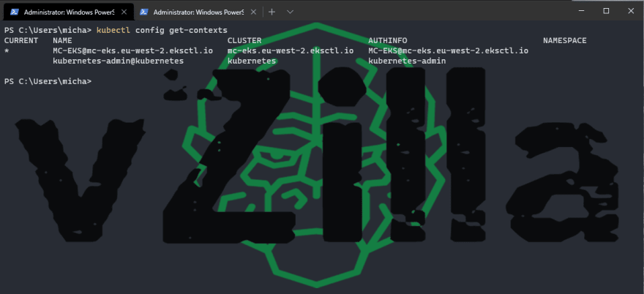Screen dimensions: 644x294
Task: Switch to the second Administrator PowerShell tab
Action: pyautogui.click(x=198, y=12)
